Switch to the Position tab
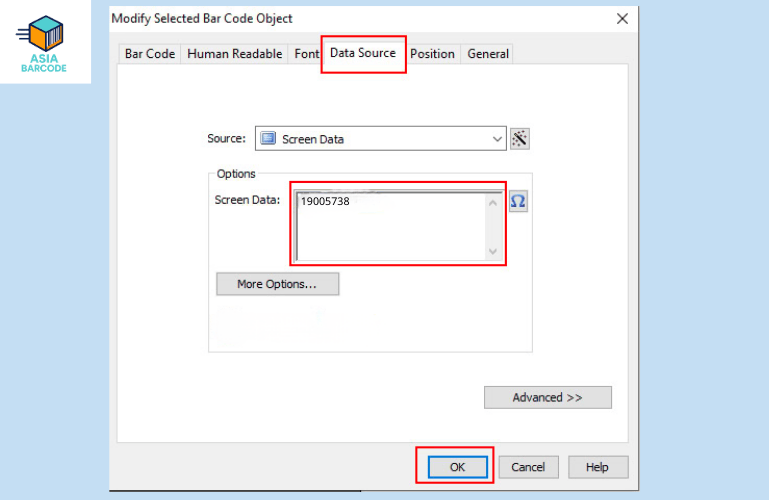This screenshot has height=500, width=769. (x=432, y=54)
